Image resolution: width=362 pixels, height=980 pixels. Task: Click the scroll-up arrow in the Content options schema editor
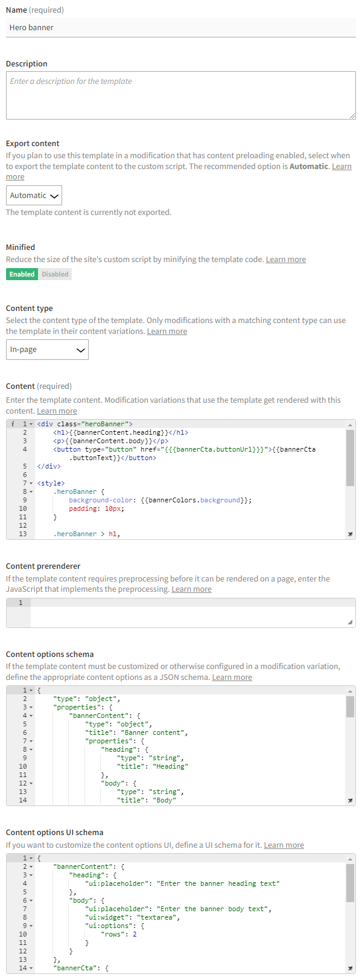point(350,691)
